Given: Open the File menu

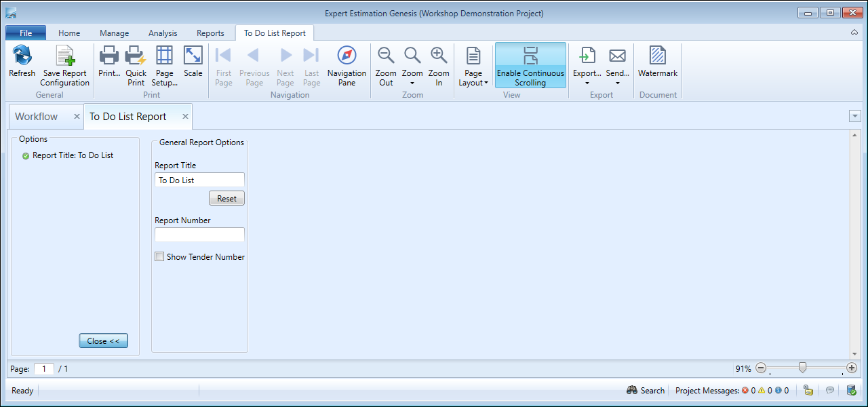Looking at the screenshot, I should (26, 33).
